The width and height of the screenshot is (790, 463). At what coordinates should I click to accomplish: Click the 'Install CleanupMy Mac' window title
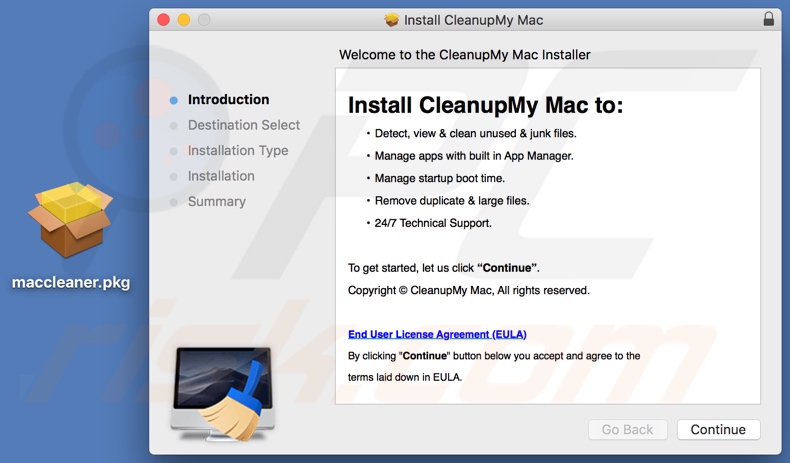coord(474,20)
